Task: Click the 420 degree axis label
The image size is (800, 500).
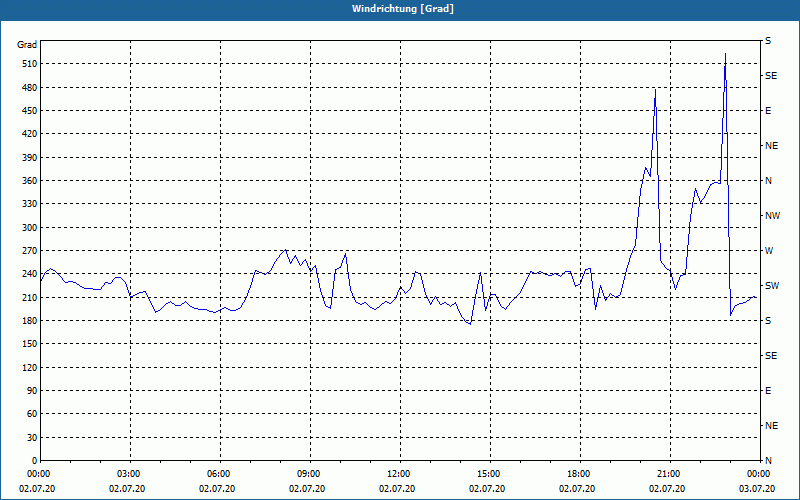Action: tap(30, 134)
